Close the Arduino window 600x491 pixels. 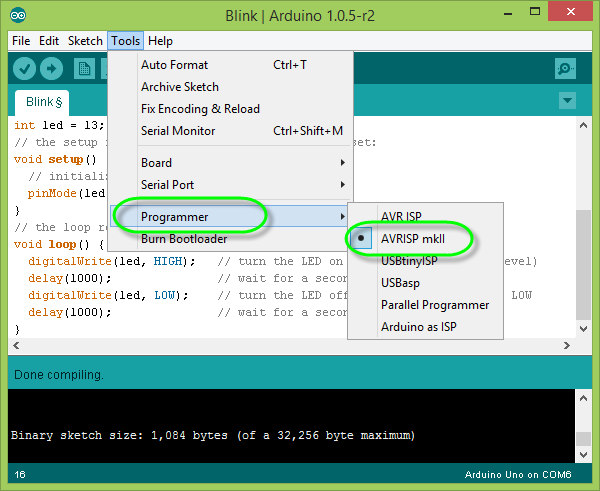[x=571, y=11]
